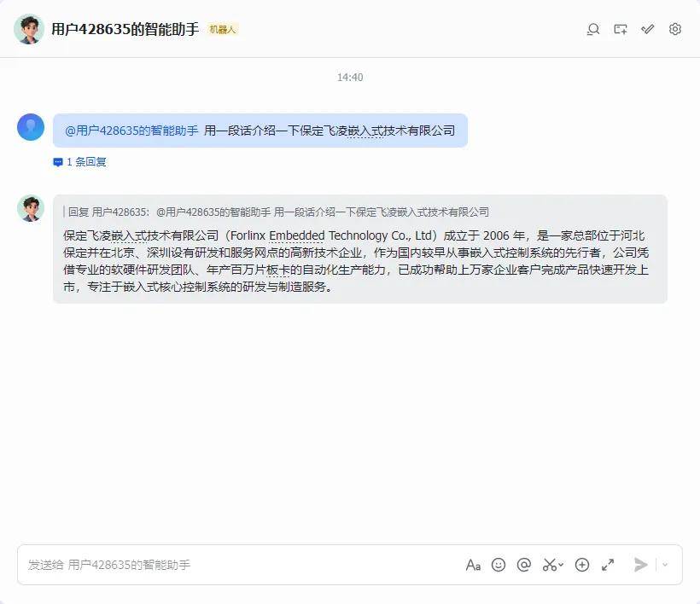Screen dimensions: 700x604
Task: Open the emoji picker smiley icon
Action: coord(499,565)
